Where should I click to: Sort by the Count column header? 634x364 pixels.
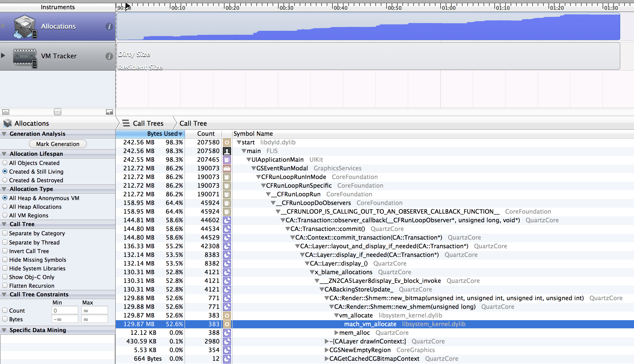(x=206, y=134)
